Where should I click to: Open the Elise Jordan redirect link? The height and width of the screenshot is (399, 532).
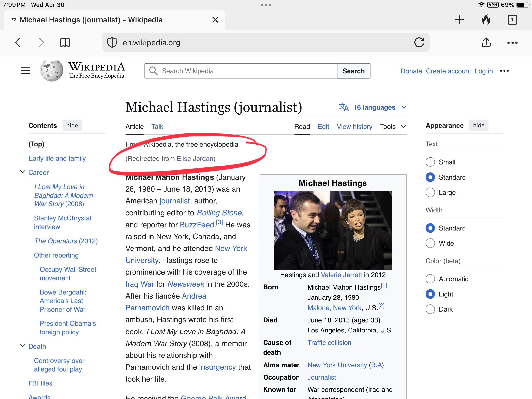(x=195, y=159)
